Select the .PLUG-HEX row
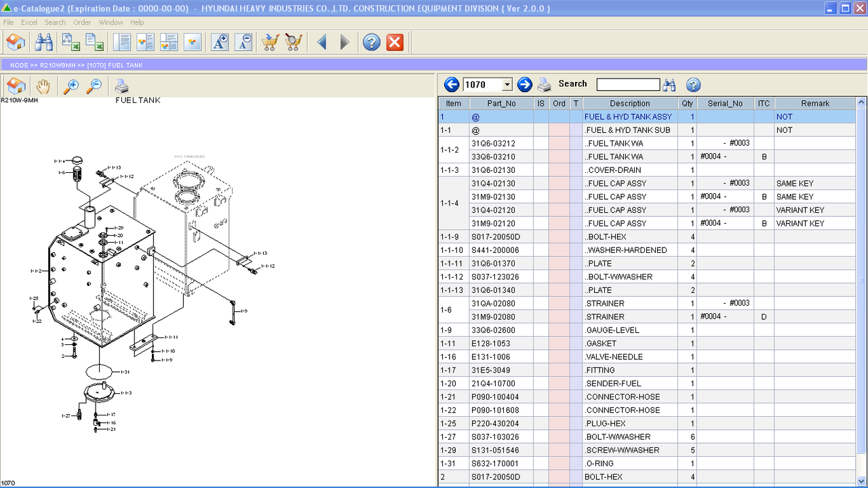 click(647, 424)
